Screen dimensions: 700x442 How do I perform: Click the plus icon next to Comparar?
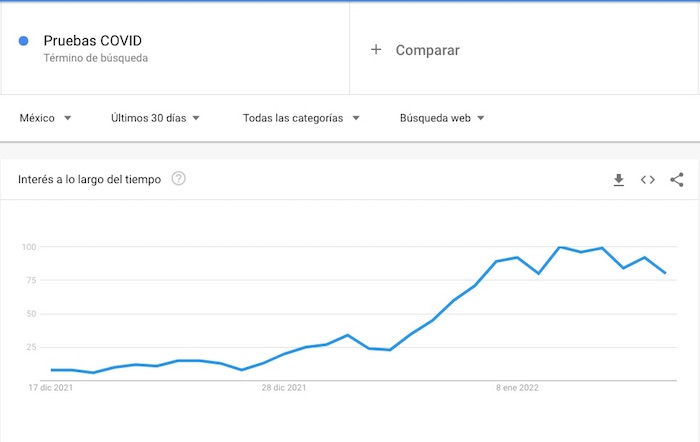[x=376, y=49]
